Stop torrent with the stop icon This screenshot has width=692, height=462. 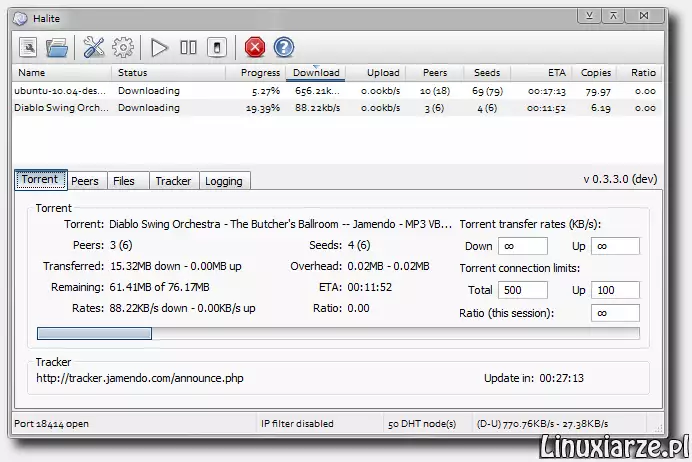coord(217,47)
